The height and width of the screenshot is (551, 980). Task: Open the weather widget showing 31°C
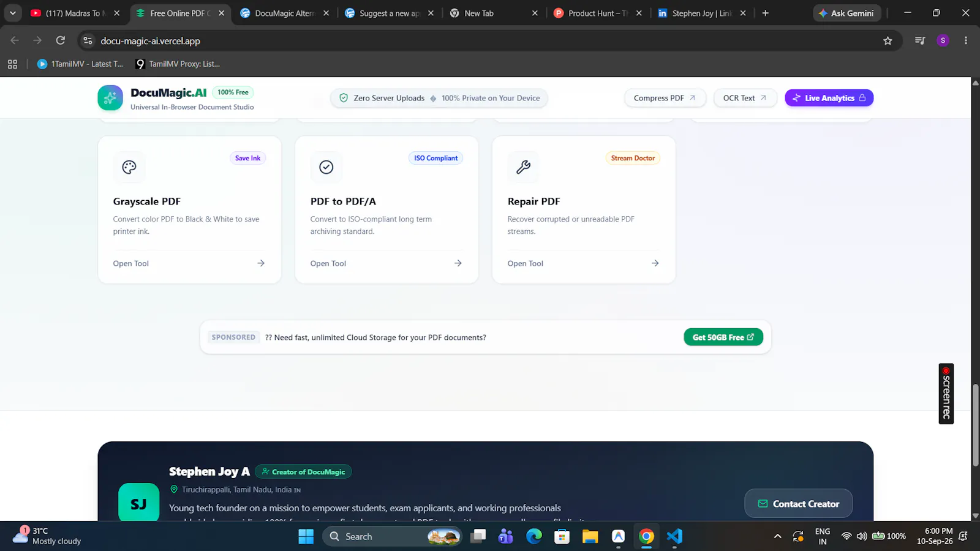tap(48, 536)
